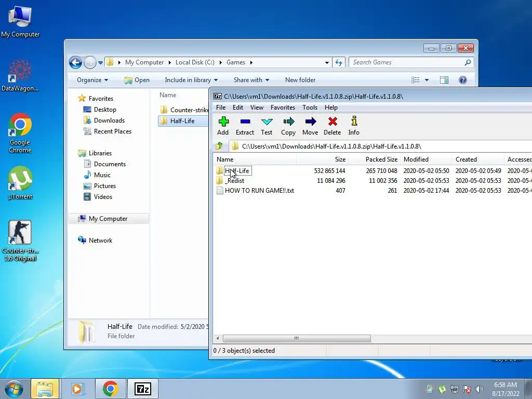Click Open in Explorer command bar
Image resolution: width=532 pixels, height=399 pixels.
pos(137,80)
